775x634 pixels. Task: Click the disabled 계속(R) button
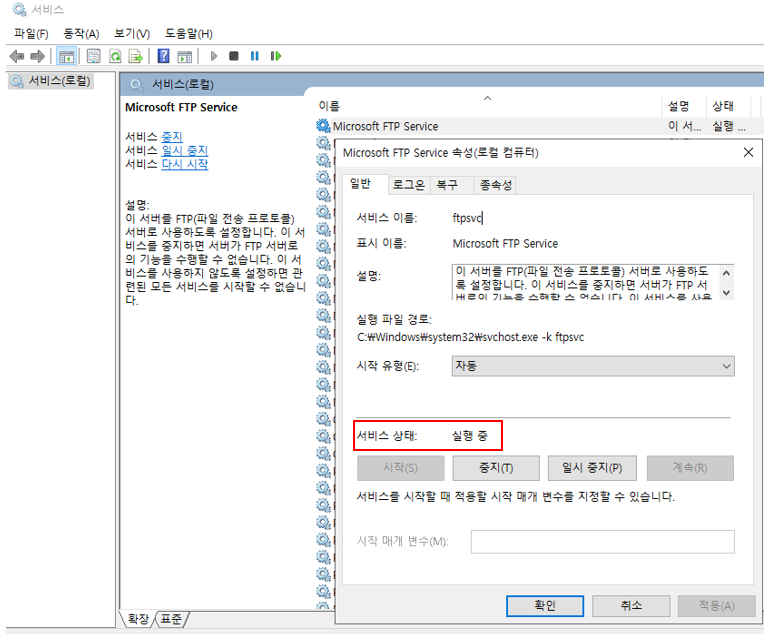690,468
